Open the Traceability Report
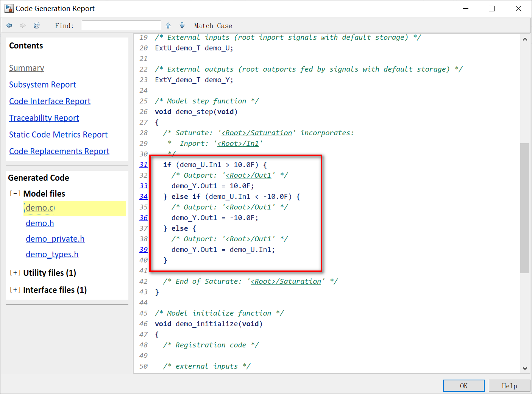Image resolution: width=532 pixels, height=394 pixels. [44, 118]
